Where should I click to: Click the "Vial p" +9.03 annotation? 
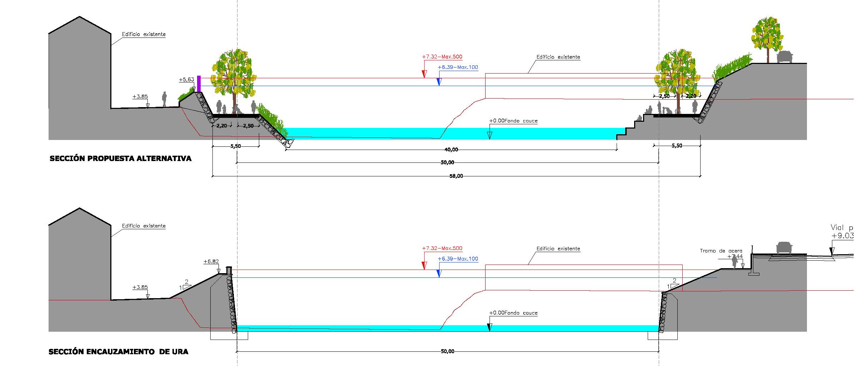(842, 232)
